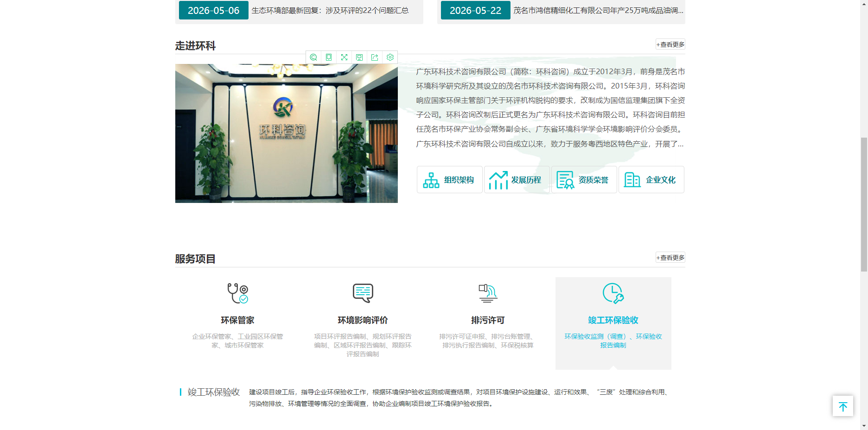Click the scrollbar down arrow
This screenshot has width=868, height=430.
tap(864, 425)
